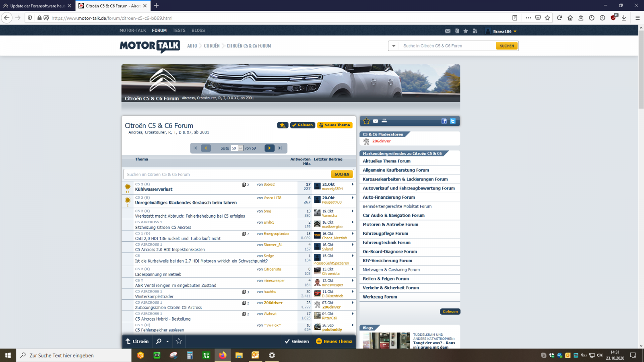The width and height of the screenshot is (644, 362).
Task: Open the thread Kühlwasserverlust
Action: tap(154, 189)
